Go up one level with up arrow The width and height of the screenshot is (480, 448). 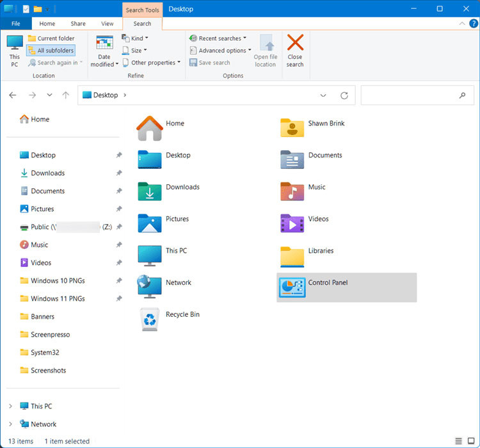click(x=65, y=95)
